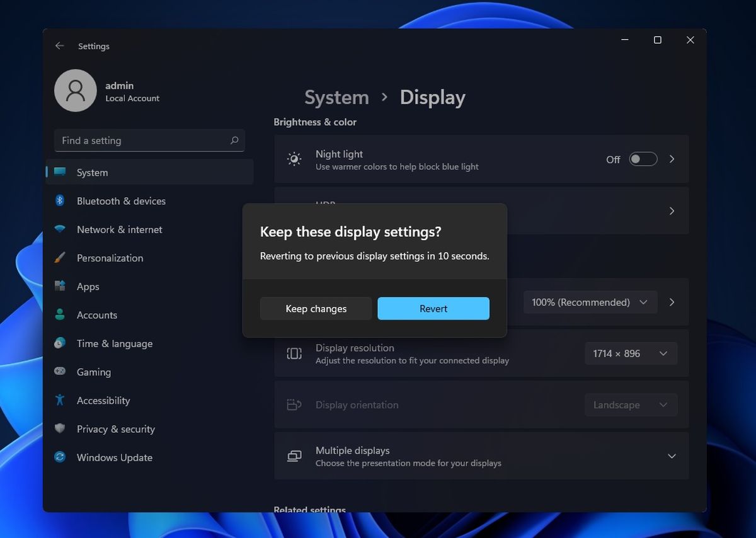
Task: Revert the display settings
Action: pos(433,308)
